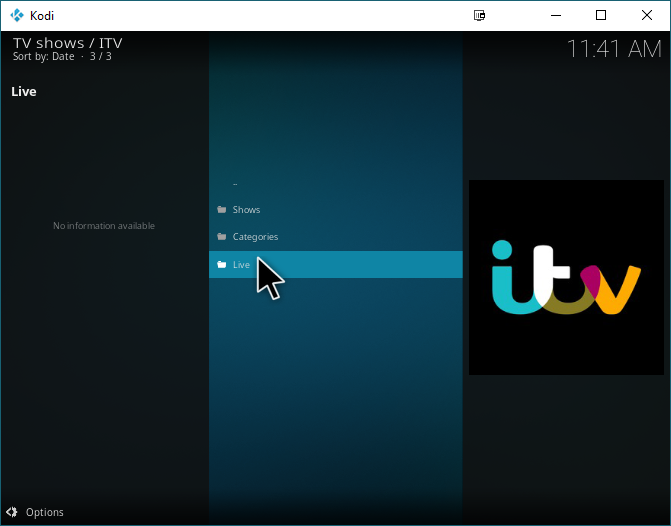Screen dimensions: 671x526
Task: Click the Options gear icon
Action: [x=12, y=512]
